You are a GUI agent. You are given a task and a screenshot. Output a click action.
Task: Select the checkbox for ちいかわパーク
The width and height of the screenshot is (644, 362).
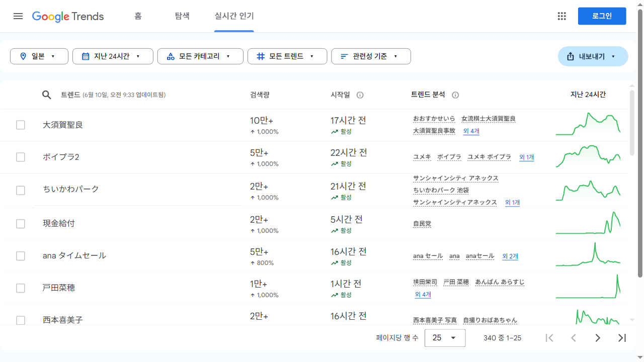tap(21, 190)
